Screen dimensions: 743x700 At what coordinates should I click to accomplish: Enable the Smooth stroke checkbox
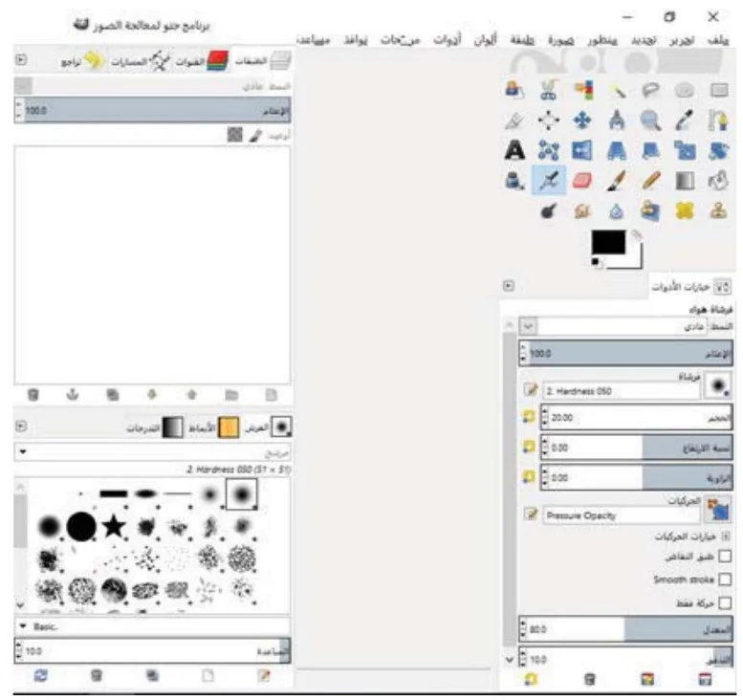coord(725,580)
